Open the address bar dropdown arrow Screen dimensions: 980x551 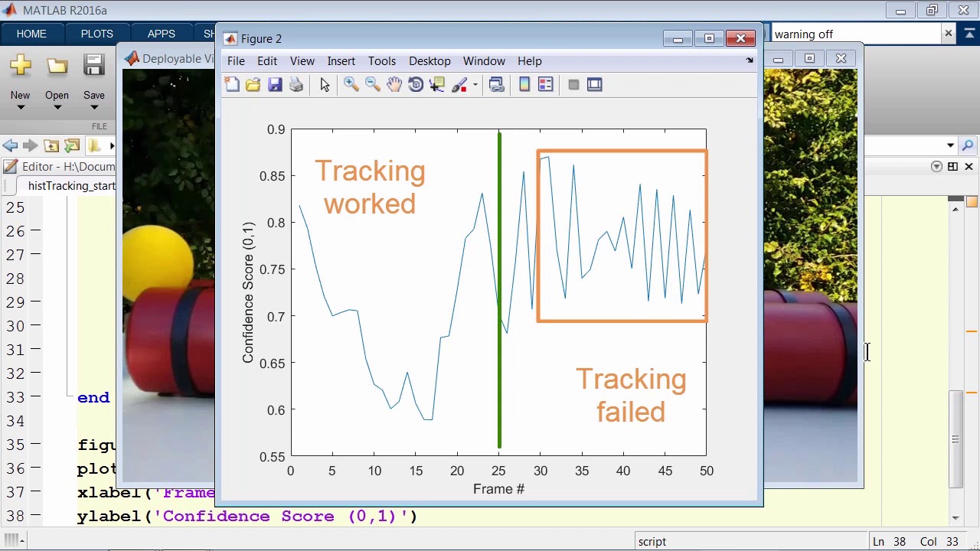[950, 145]
